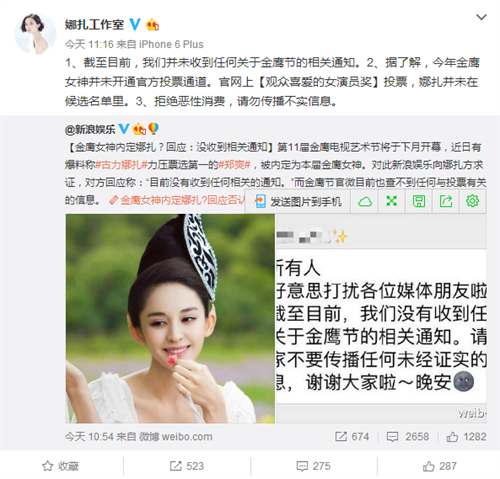
Task: Open the photo of woman smelling flower
Action: pos(170,319)
